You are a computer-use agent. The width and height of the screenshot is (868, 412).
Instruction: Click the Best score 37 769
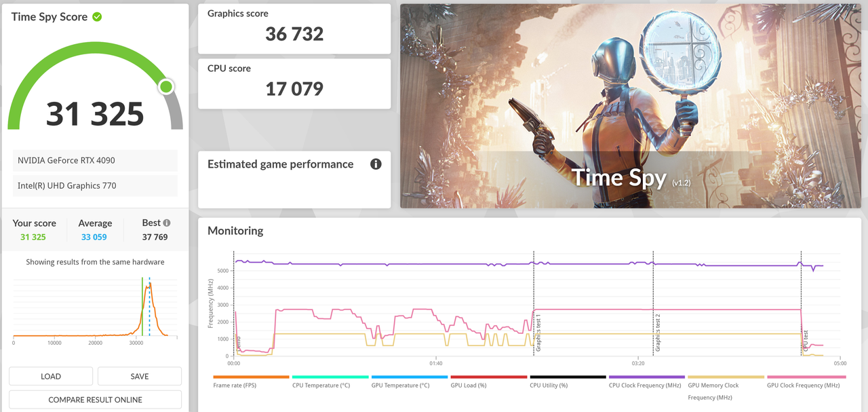point(155,237)
